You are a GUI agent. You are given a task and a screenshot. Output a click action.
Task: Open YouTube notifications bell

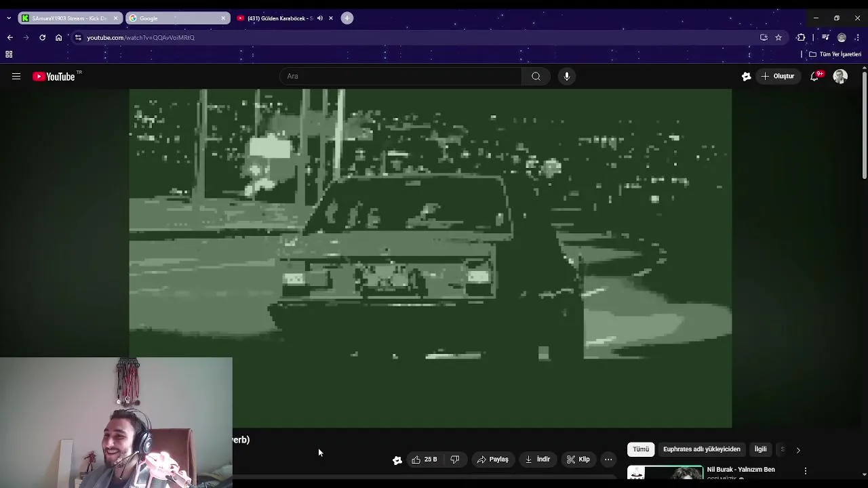click(x=814, y=77)
